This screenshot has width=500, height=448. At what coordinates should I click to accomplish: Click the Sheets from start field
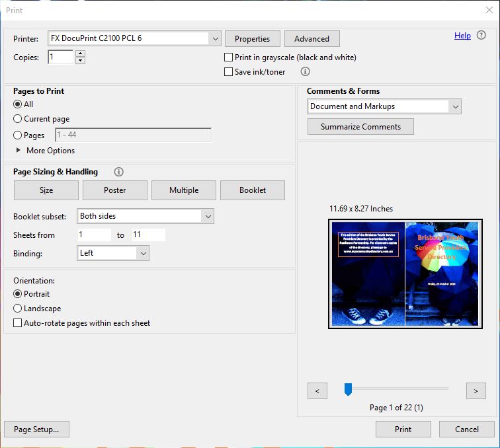pos(95,235)
